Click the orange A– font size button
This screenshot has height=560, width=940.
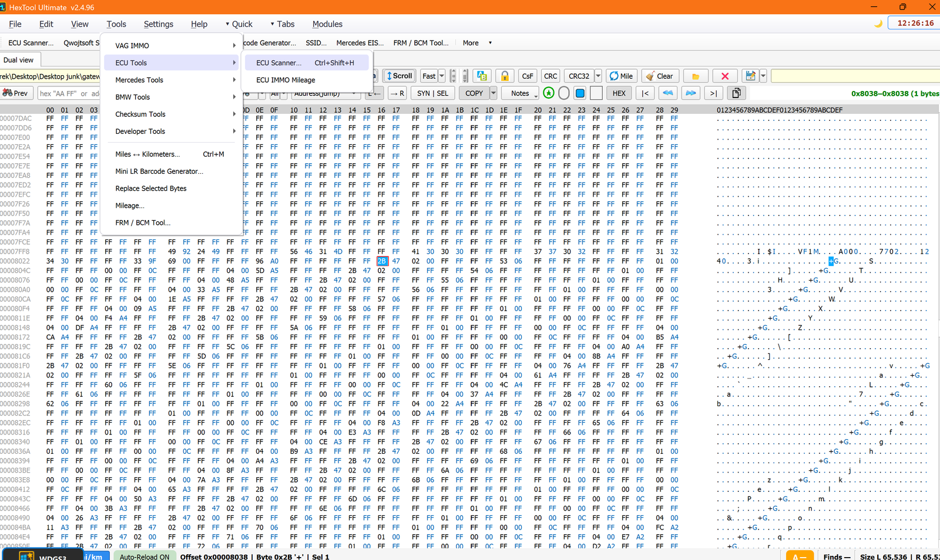800,556
